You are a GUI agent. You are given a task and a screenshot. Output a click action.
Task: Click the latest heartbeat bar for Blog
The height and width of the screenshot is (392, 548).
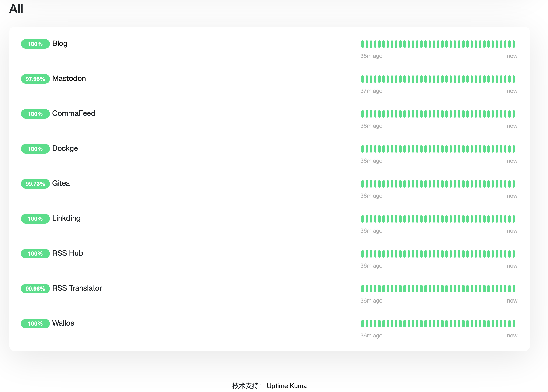pos(514,44)
